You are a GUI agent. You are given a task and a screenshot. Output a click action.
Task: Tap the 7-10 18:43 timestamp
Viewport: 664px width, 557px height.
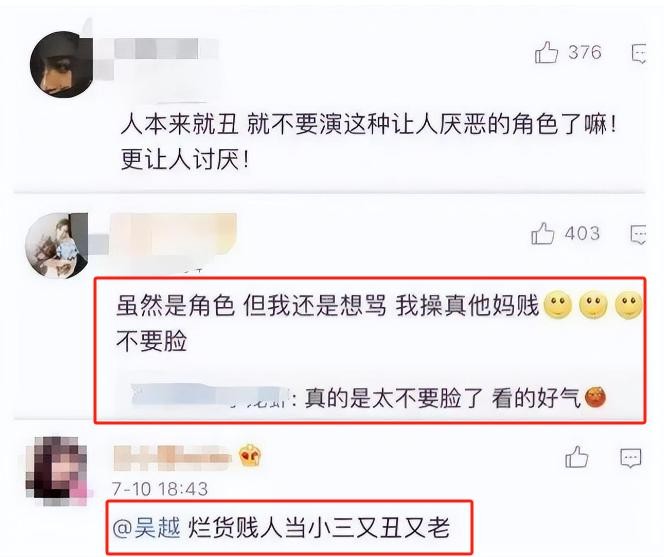click(x=160, y=489)
